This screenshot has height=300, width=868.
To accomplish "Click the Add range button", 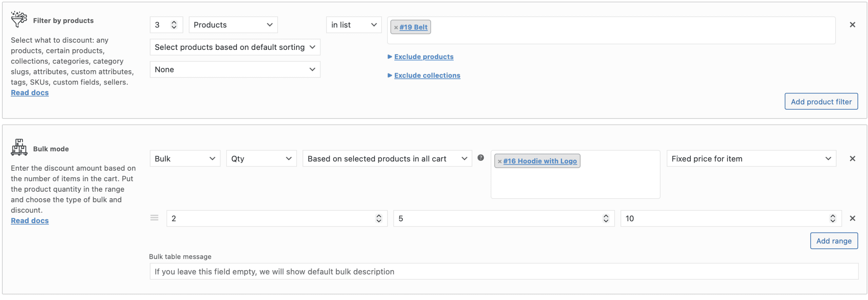I will [x=834, y=241].
